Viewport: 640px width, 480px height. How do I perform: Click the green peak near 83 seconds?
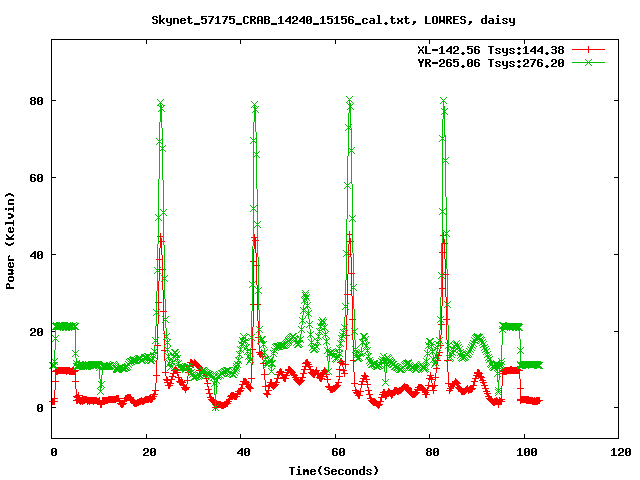[443, 100]
